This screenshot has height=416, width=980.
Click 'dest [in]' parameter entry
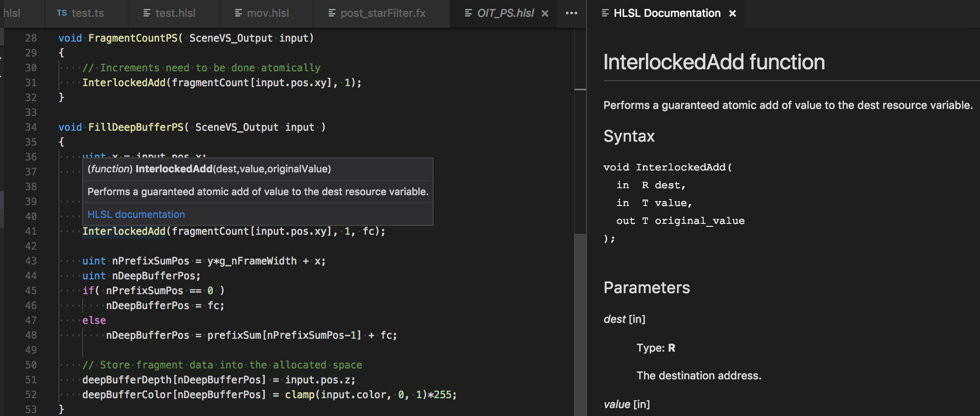point(625,319)
